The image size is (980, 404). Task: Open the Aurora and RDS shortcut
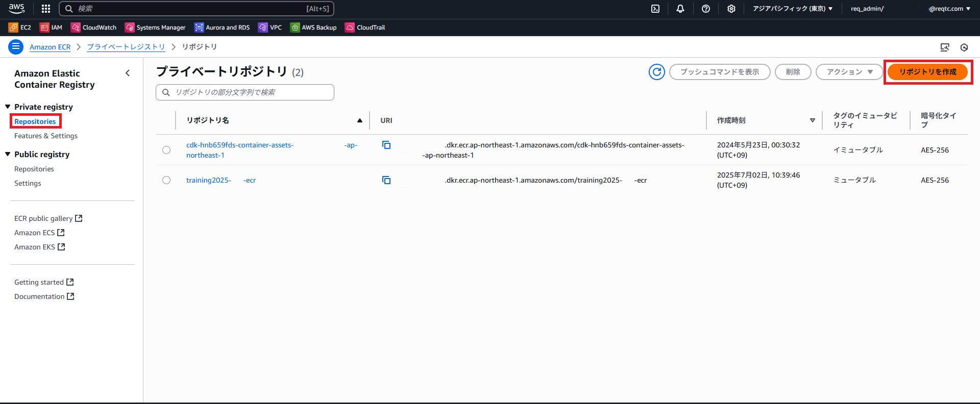222,28
